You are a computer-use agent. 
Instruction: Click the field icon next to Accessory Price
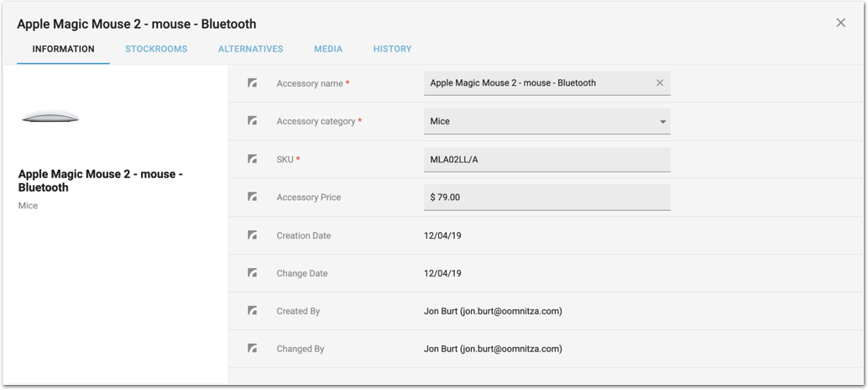click(x=252, y=197)
